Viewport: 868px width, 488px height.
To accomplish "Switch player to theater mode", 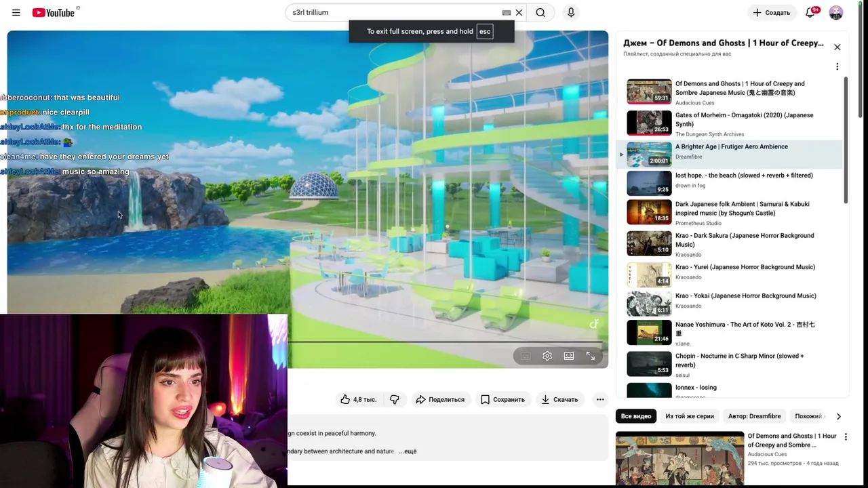I will 569,356.
